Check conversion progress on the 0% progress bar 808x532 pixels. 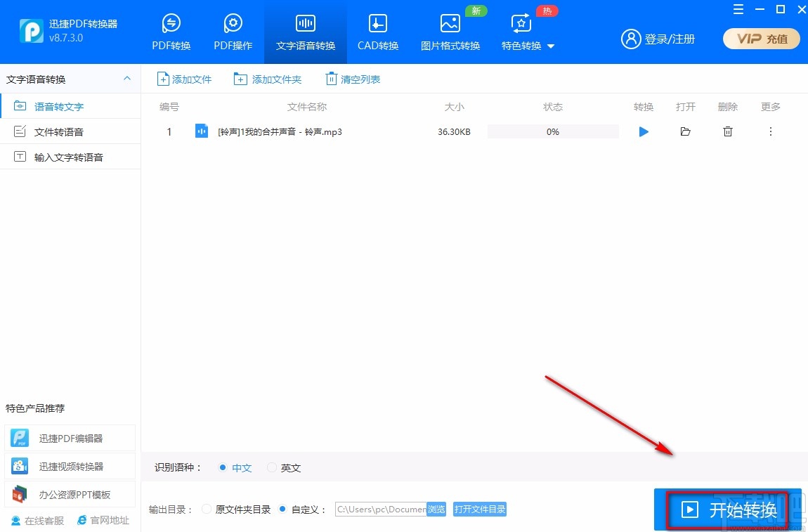point(553,131)
